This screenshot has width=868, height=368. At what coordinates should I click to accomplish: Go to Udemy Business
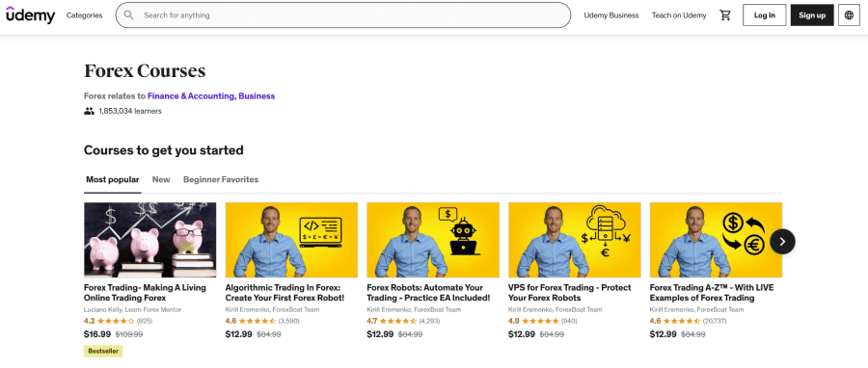[x=611, y=15]
